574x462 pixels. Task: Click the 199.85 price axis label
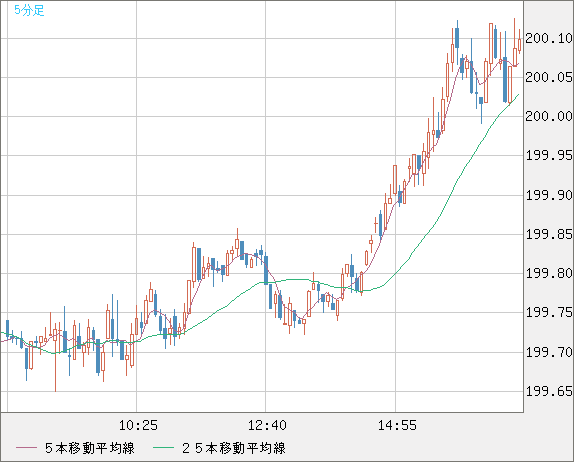(549, 234)
